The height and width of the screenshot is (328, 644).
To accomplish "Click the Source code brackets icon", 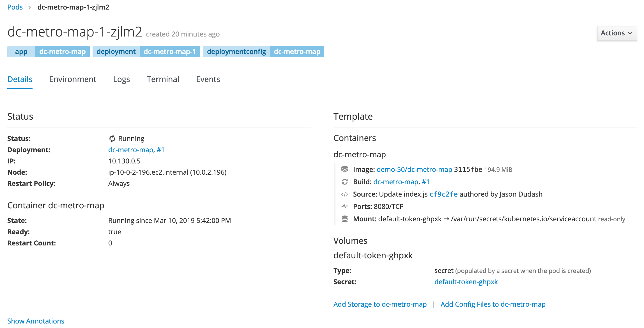I will [x=345, y=194].
